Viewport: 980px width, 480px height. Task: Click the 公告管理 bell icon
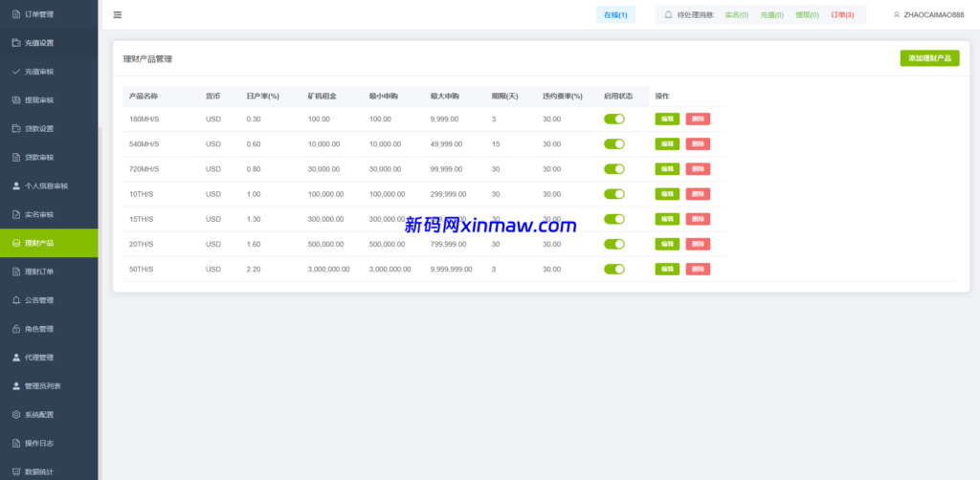17,300
